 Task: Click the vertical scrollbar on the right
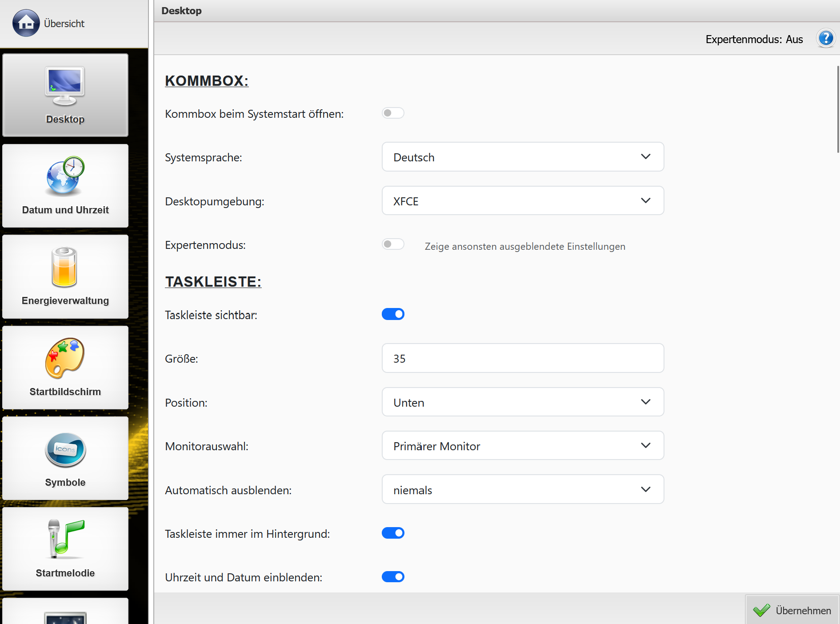[837, 109]
